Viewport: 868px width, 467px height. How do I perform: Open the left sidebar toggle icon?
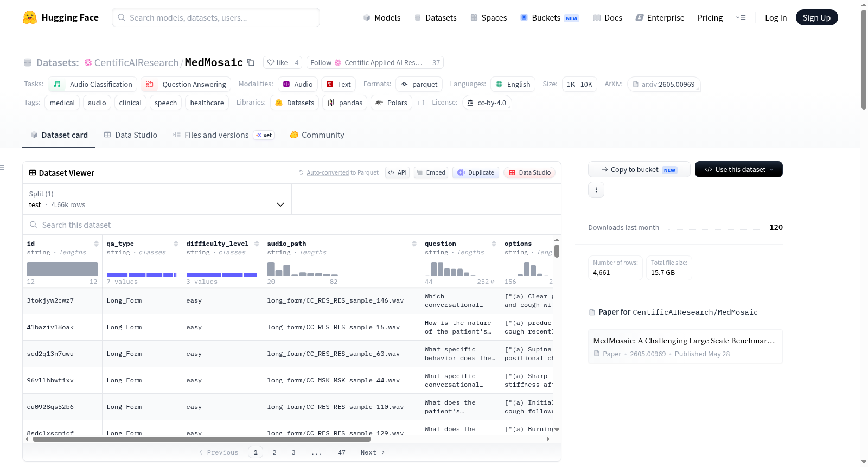(x=3, y=168)
